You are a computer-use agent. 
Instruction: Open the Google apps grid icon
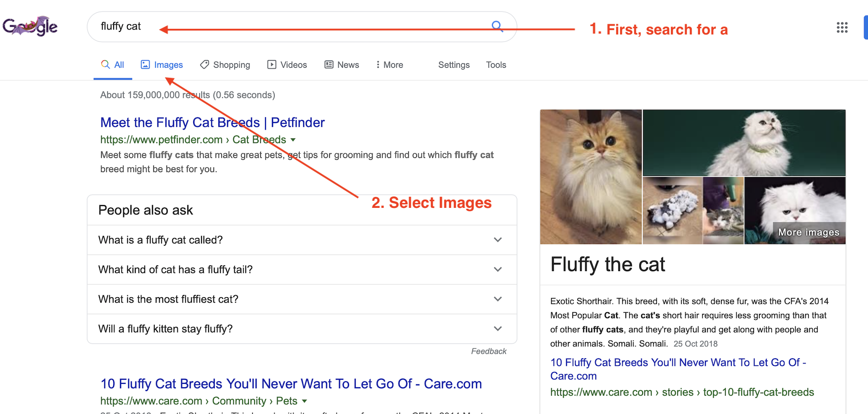[842, 27]
